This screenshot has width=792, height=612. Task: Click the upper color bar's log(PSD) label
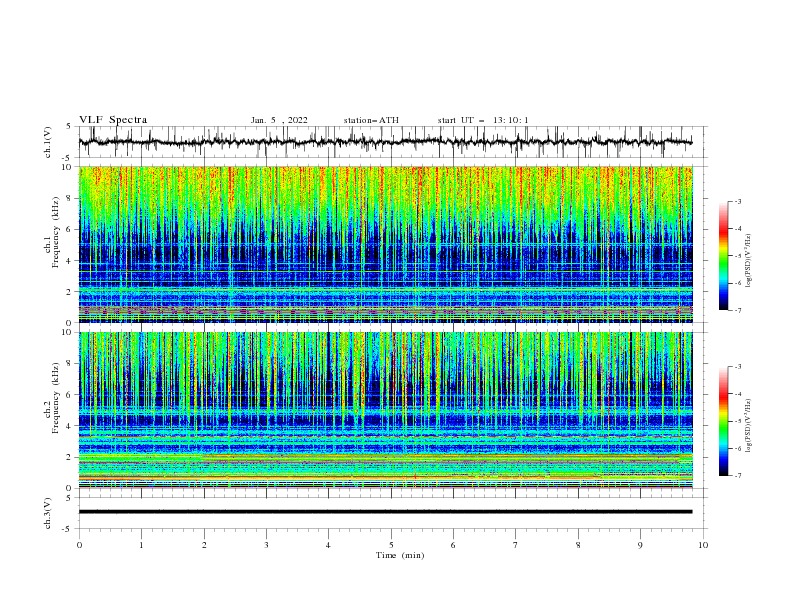tap(749, 260)
